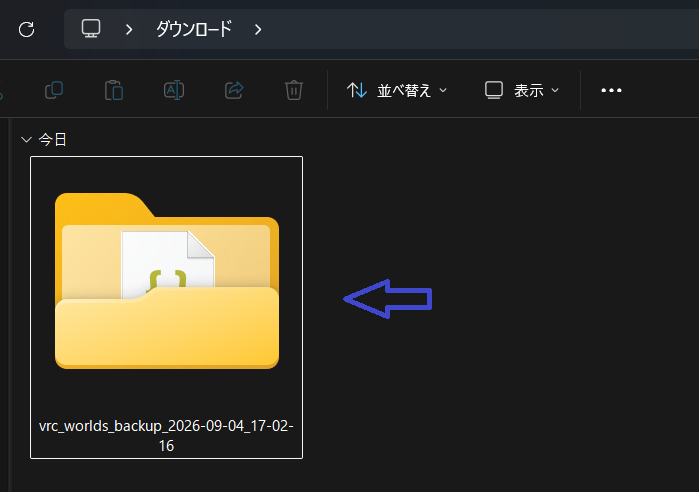The height and width of the screenshot is (492, 699).
Task: Select the vrc_worlds_backup folder thumbnail
Action: (x=167, y=281)
